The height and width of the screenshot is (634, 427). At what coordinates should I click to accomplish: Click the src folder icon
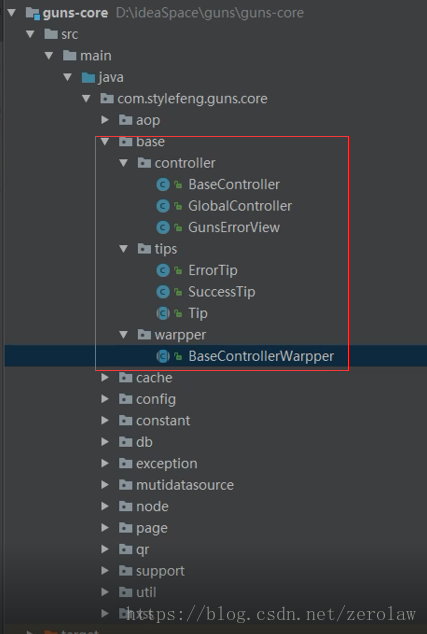[x=51, y=34]
